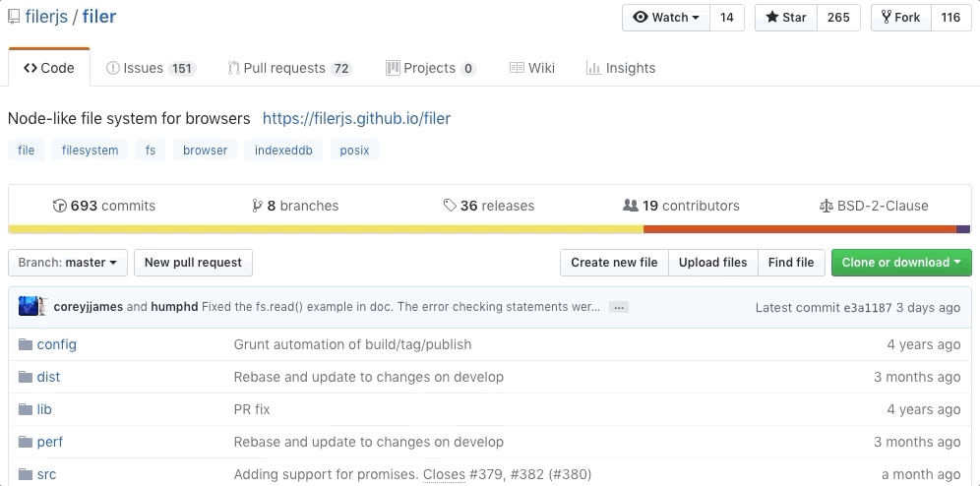Click the orange segment of language bar

800,229
